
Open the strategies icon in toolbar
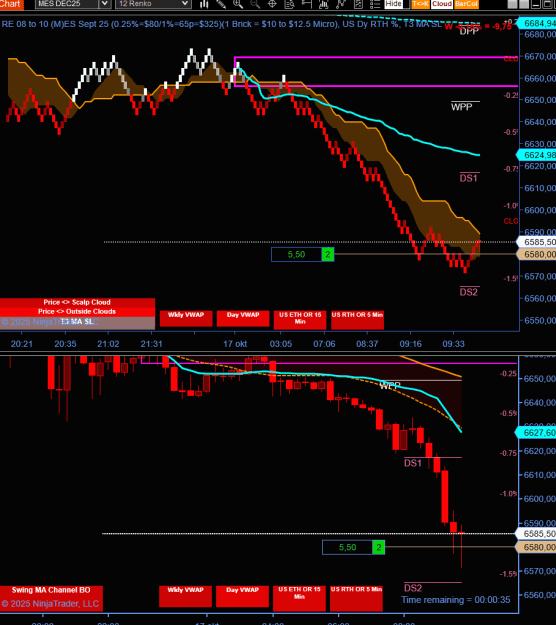coord(341,4)
